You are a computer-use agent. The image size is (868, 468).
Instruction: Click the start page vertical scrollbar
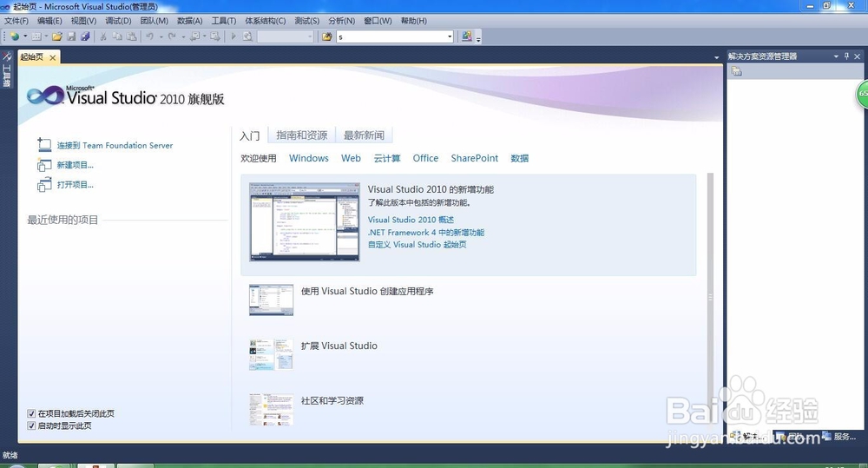point(710,298)
